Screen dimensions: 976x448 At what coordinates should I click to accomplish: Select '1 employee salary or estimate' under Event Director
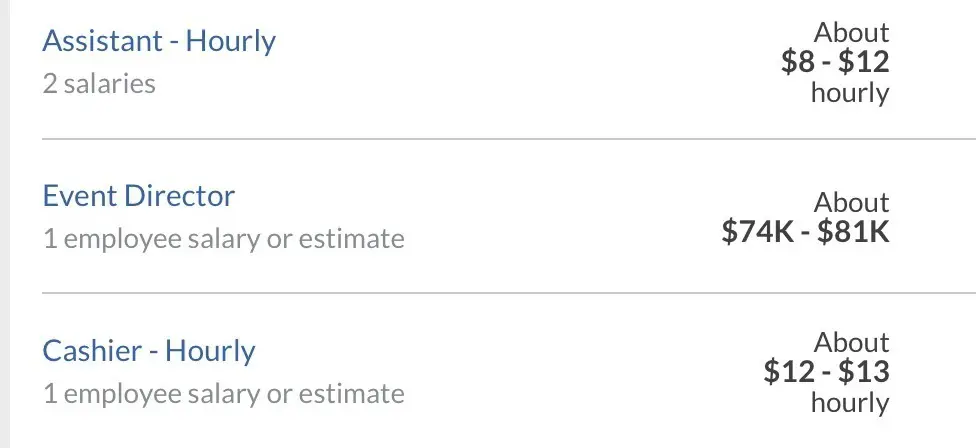(x=223, y=239)
